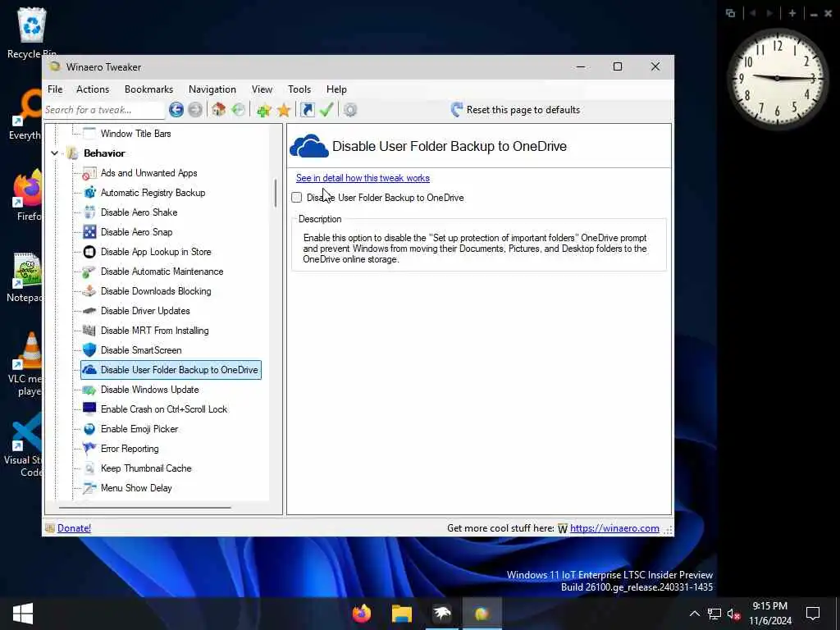Open the VLC media player desktop shortcut
Viewport: 840px width, 630px height.
point(25,364)
